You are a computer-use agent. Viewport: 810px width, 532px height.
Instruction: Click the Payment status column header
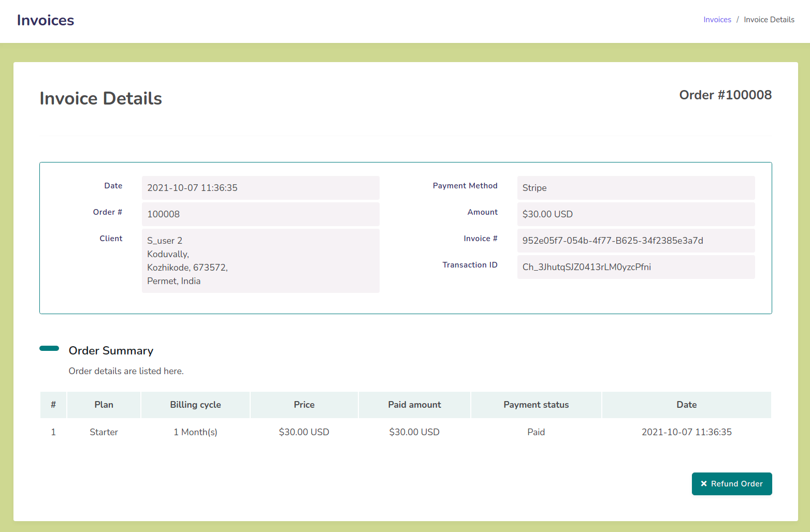pyautogui.click(x=536, y=405)
